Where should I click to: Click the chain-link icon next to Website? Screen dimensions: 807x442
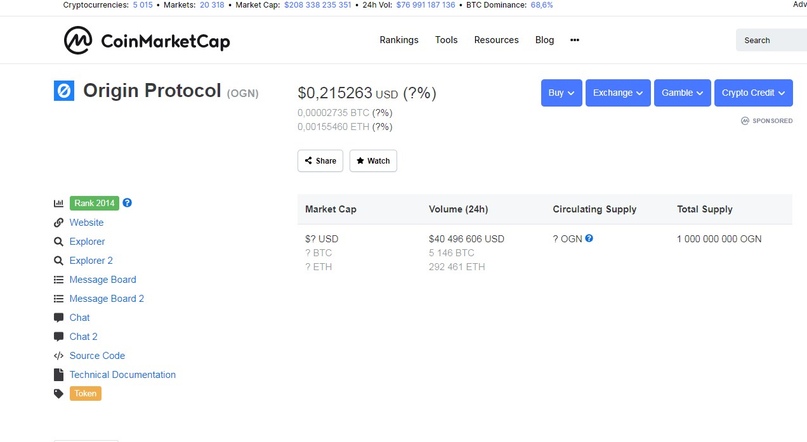[x=59, y=222]
